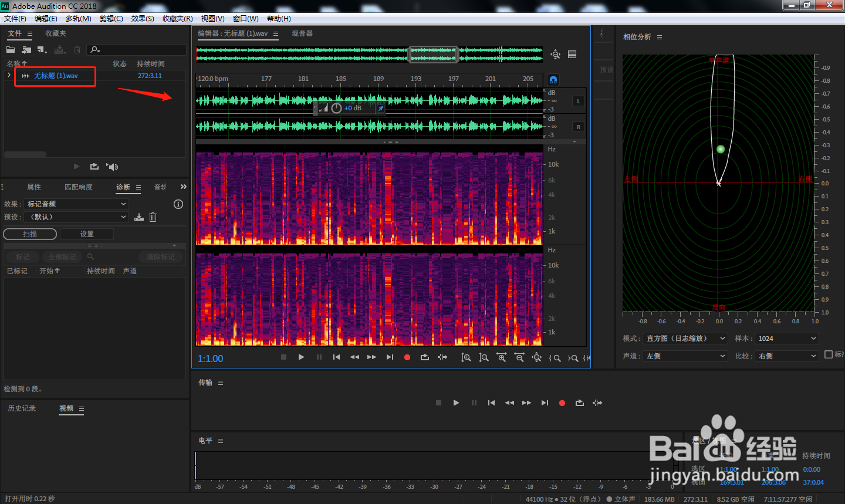This screenshot has height=504, width=845.
Task: Click zoom out time icon
Action: point(519,357)
